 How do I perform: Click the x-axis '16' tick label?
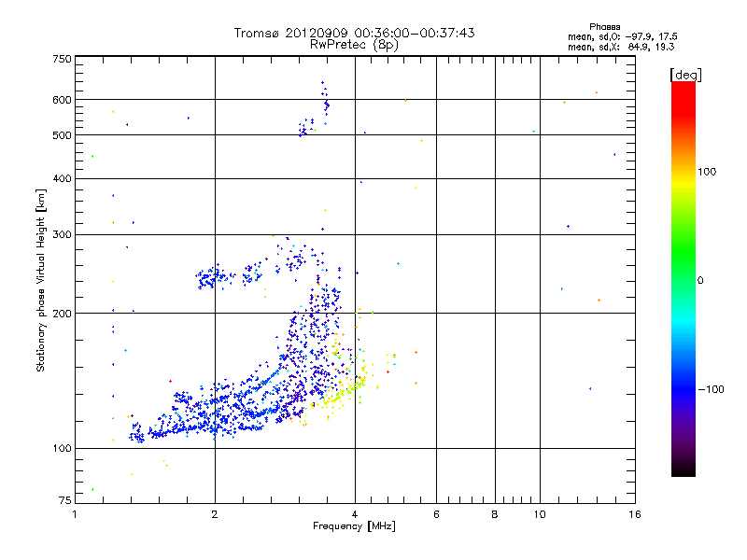[x=635, y=514]
